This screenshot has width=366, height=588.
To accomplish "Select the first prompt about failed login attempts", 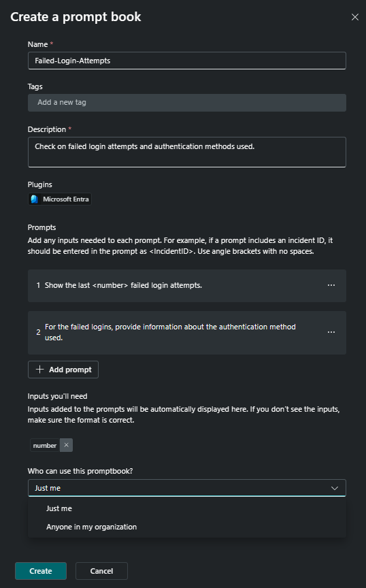I will pyautogui.click(x=187, y=286).
